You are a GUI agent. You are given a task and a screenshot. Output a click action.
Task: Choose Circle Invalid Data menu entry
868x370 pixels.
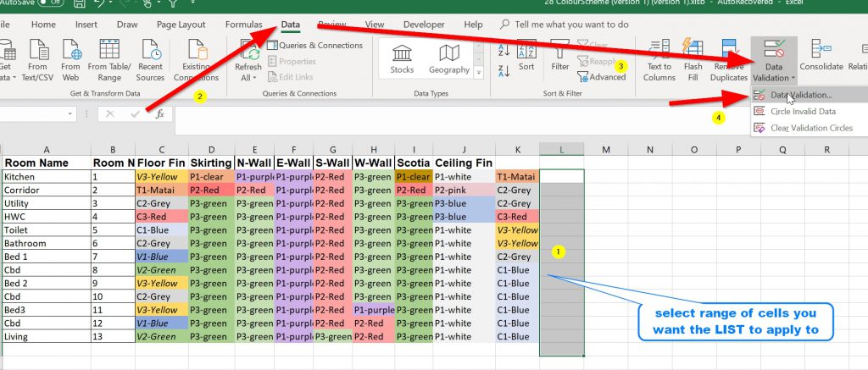(x=802, y=111)
